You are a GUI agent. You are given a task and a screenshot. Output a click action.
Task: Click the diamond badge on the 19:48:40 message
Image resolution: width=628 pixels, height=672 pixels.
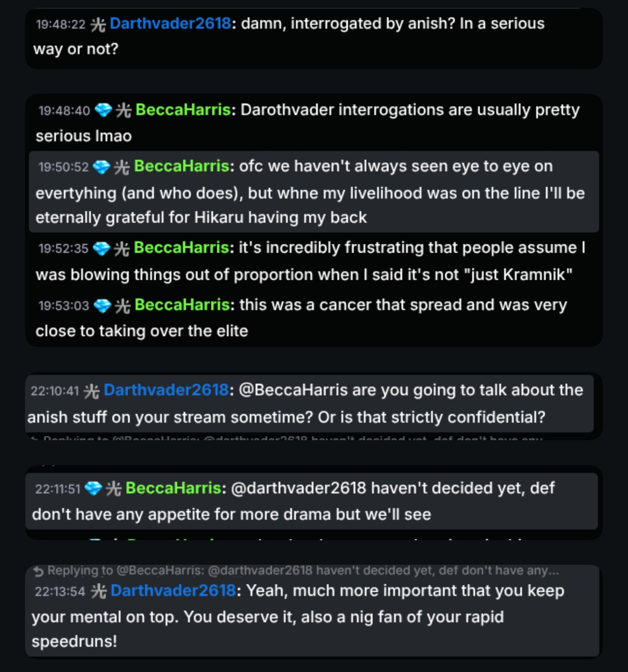pyautogui.click(x=104, y=110)
